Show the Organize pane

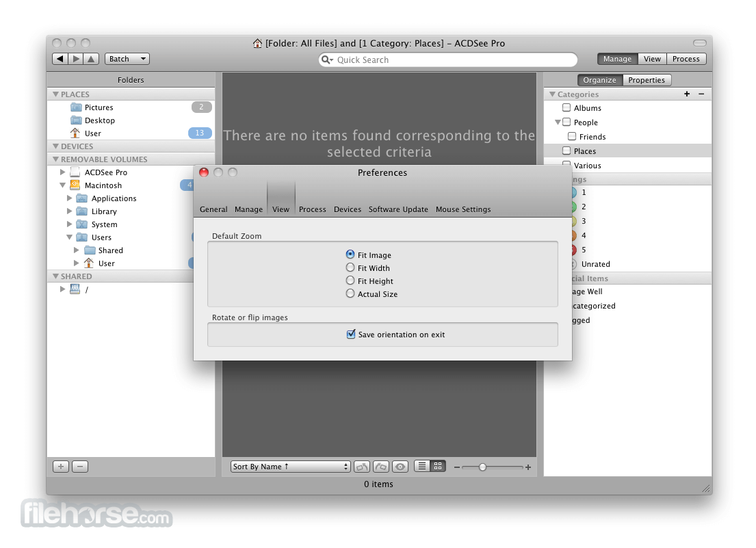coord(600,80)
